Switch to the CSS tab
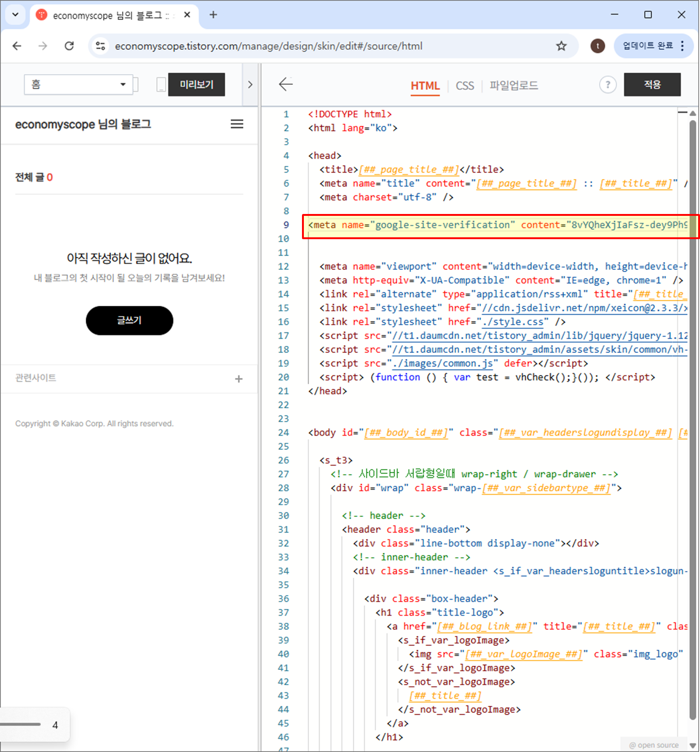 (465, 86)
